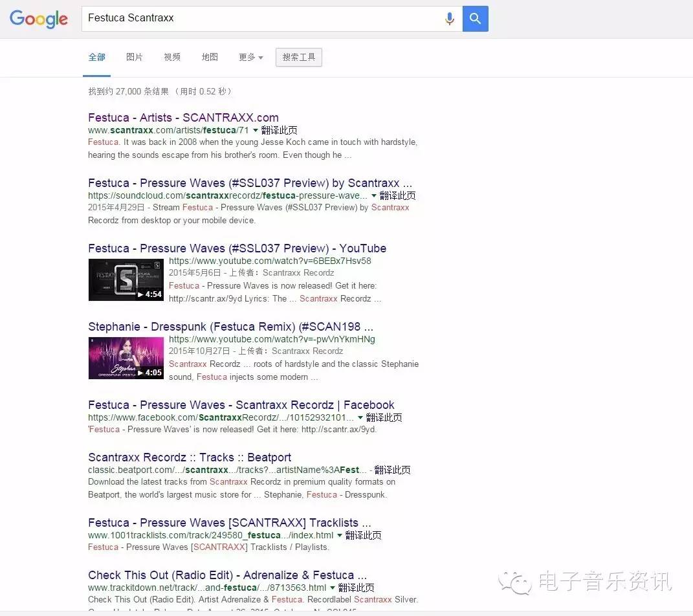Expand the dropdown arrow beside soundcloud.com URL

pyautogui.click(x=374, y=195)
